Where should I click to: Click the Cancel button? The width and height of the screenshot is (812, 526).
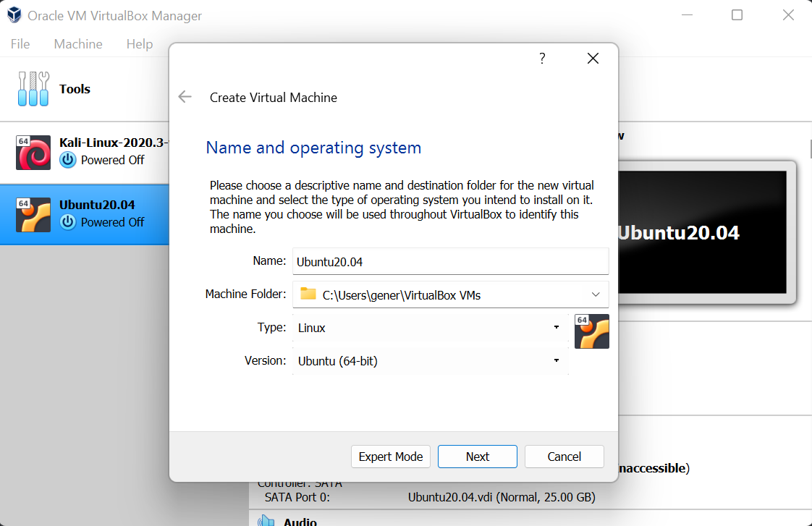(x=564, y=457)
